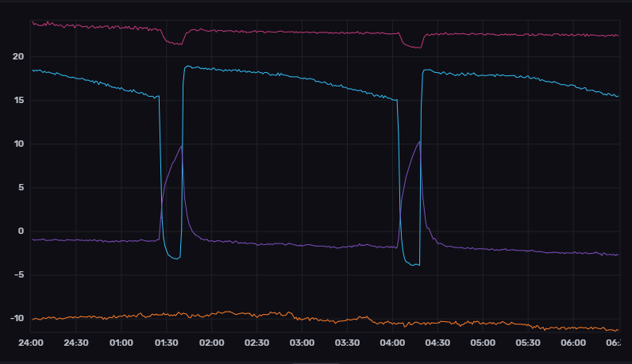Click the 04:00 time axis label
Viewport: 632px width, 364px height.
click(x=392, y=343)
